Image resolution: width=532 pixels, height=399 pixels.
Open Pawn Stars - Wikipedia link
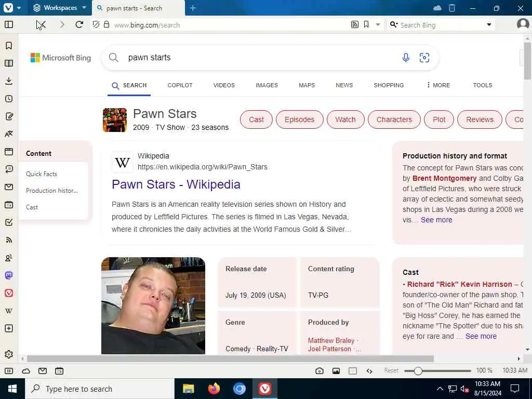176,184
